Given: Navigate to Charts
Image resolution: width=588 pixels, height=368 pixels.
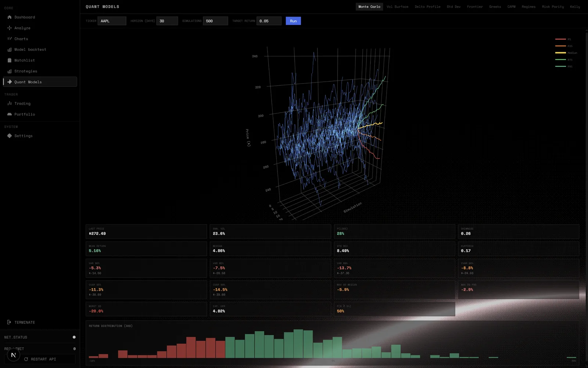Looking at the screenshot, I should [40, 39].
